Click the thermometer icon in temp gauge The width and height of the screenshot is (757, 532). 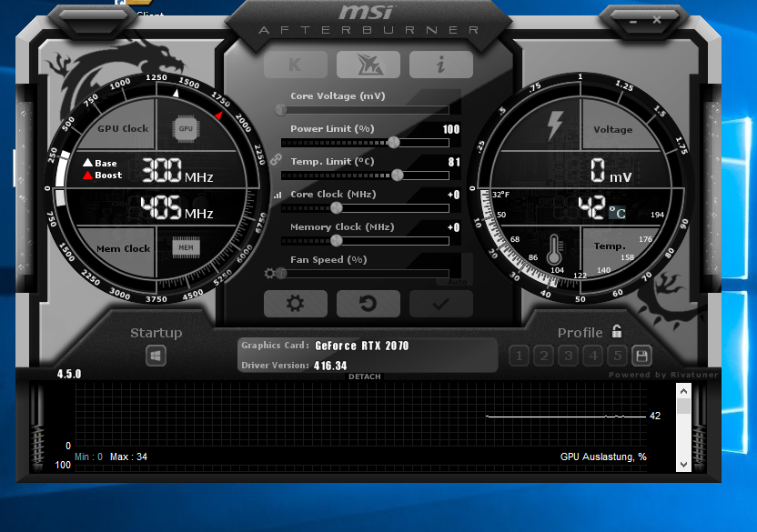(x=554, y=249)
